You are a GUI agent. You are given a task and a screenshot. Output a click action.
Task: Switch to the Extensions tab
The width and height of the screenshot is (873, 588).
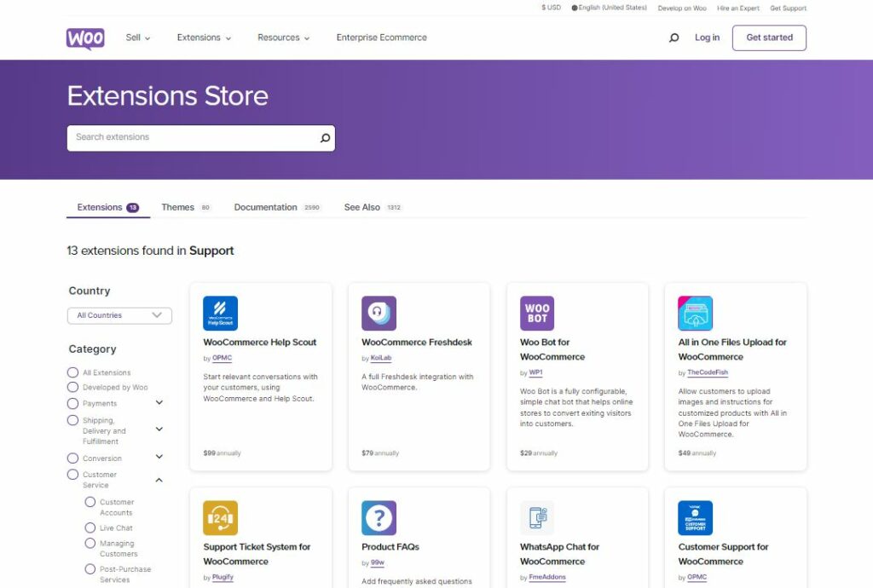(x=108, y=207)
